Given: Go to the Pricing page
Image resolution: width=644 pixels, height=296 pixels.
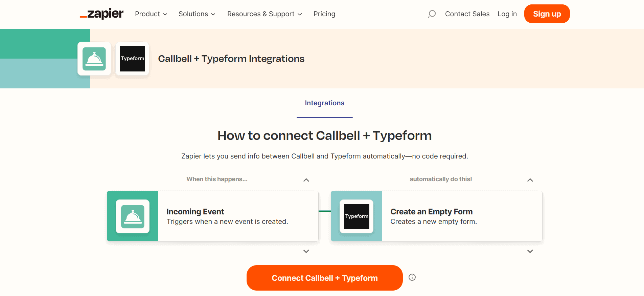Looking at the screenshot, I should [324, 14].
